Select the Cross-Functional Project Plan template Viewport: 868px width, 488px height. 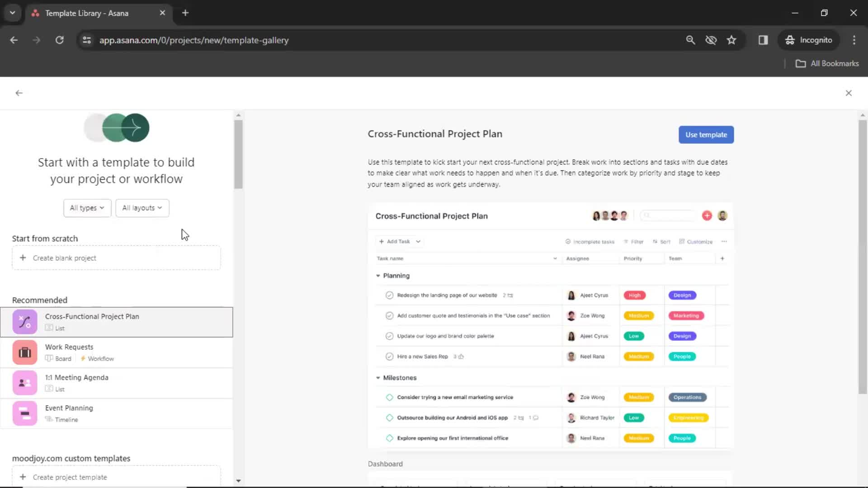tap(116, 322)
